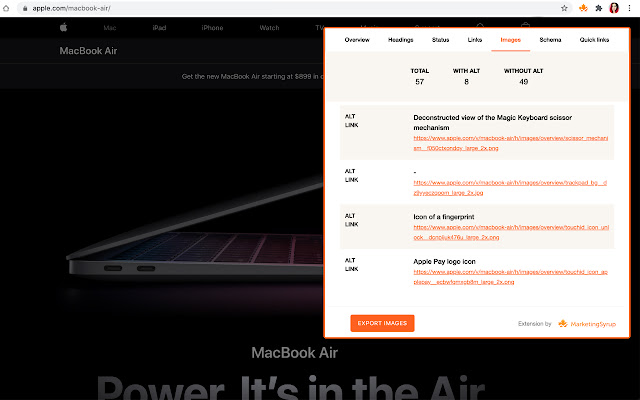The image size is (640, 400).
Task: Switch to the Quick links tab
Action: [x=594, y=40]
